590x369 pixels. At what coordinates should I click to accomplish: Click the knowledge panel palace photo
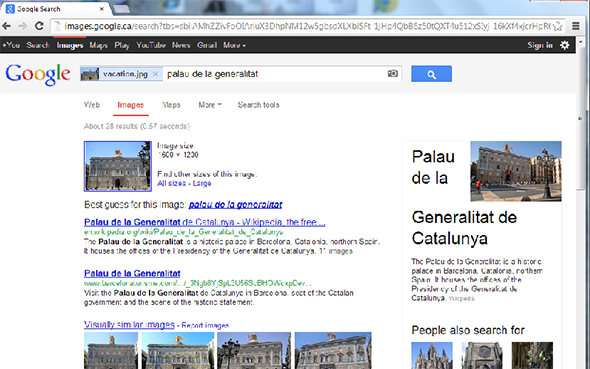tap(516, 171)
